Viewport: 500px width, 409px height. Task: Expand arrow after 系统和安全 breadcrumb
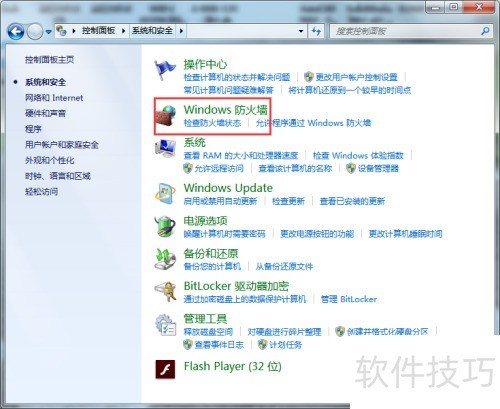181,31
